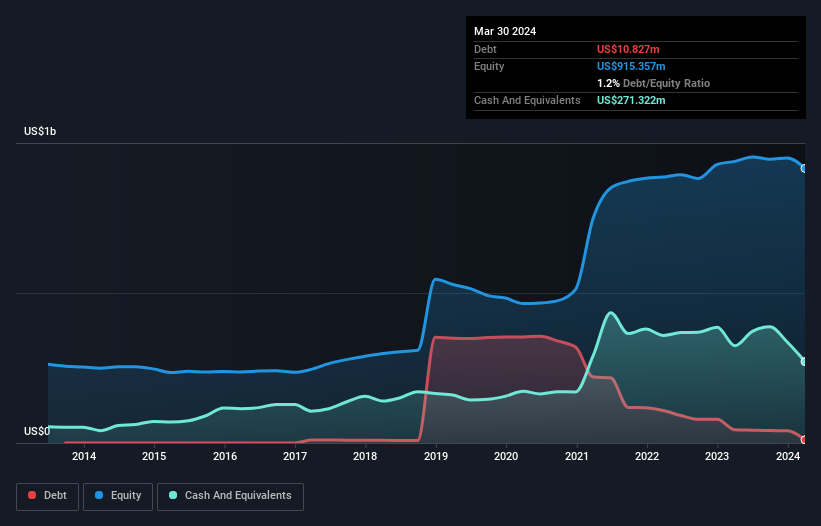Click the Debt row label in tooltip
The width and height of the screenshot is (821, 526).
485,49
